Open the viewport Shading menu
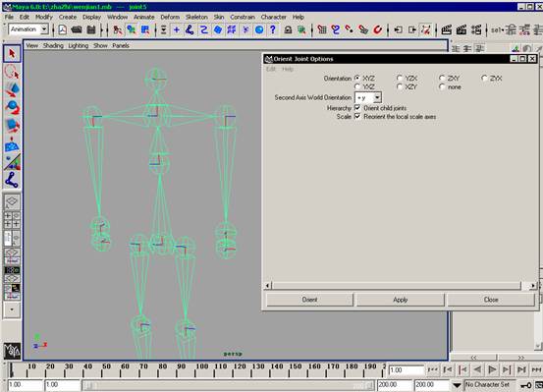The image size is (543, 392). (53, 45)
